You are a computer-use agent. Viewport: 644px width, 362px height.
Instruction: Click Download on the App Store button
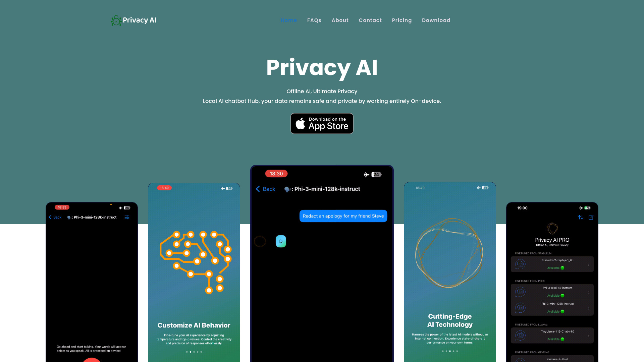tap(322, 123)
